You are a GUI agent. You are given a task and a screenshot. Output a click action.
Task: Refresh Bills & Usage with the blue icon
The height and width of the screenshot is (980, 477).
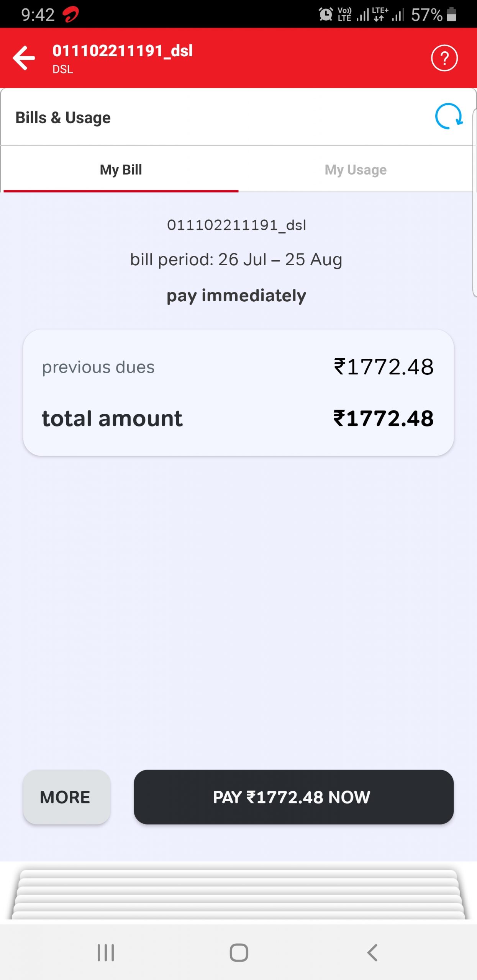(x=449, y=116)
